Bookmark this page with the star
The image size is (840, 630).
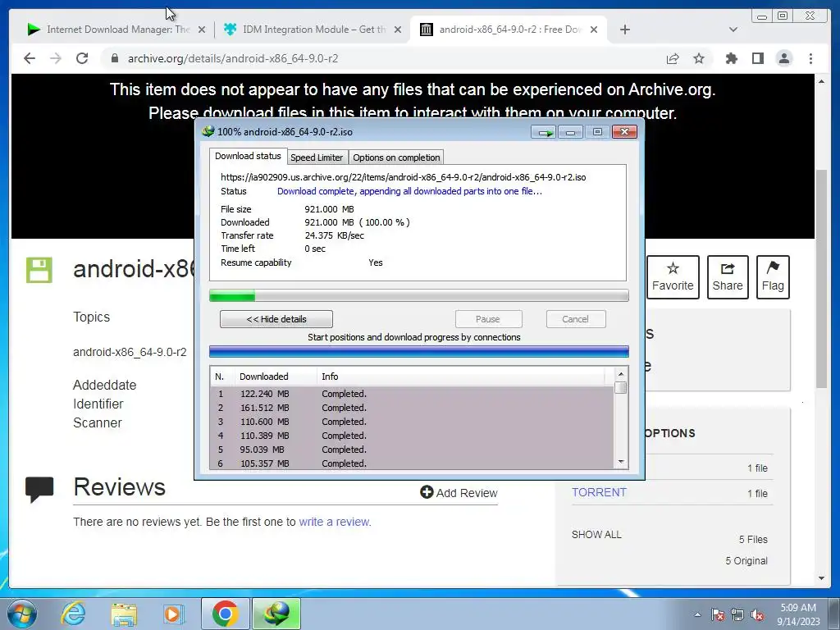(699, 58)
